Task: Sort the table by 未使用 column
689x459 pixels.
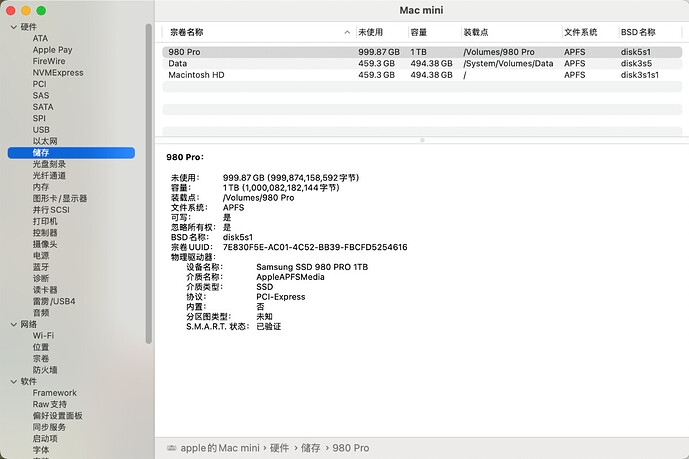Action: click(x=372, y=33)
